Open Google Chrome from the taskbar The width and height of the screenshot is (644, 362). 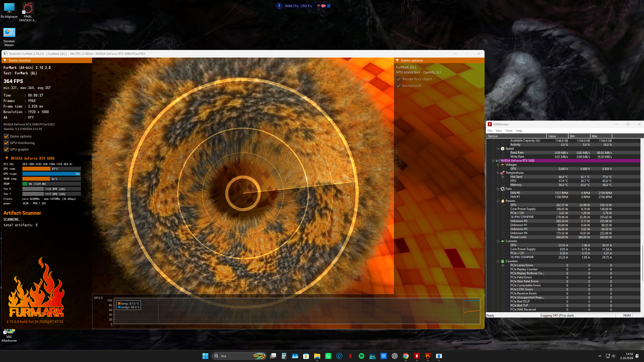[406, 356]
